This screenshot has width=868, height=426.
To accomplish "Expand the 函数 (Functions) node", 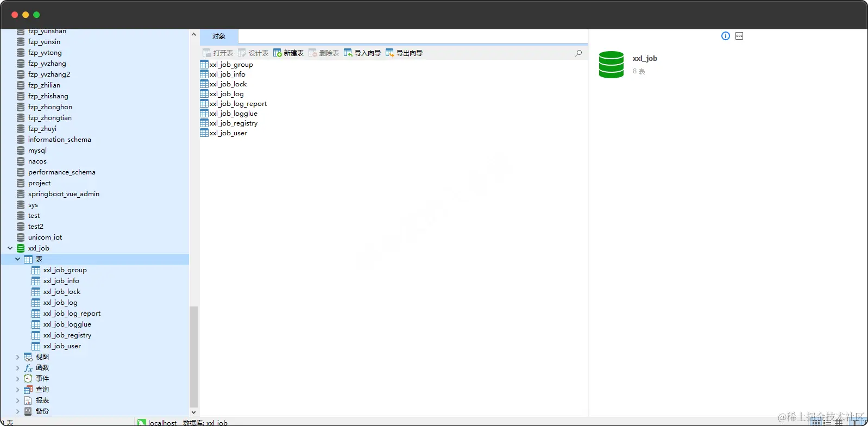I will (17, 368).
